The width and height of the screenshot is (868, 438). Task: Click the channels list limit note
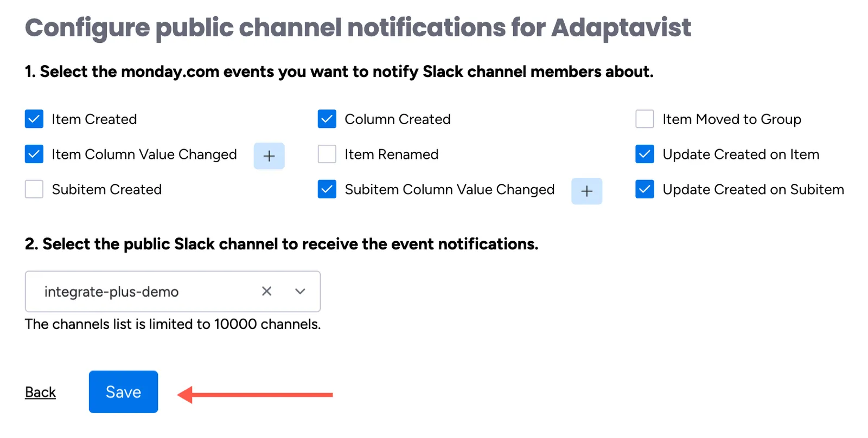173,324
